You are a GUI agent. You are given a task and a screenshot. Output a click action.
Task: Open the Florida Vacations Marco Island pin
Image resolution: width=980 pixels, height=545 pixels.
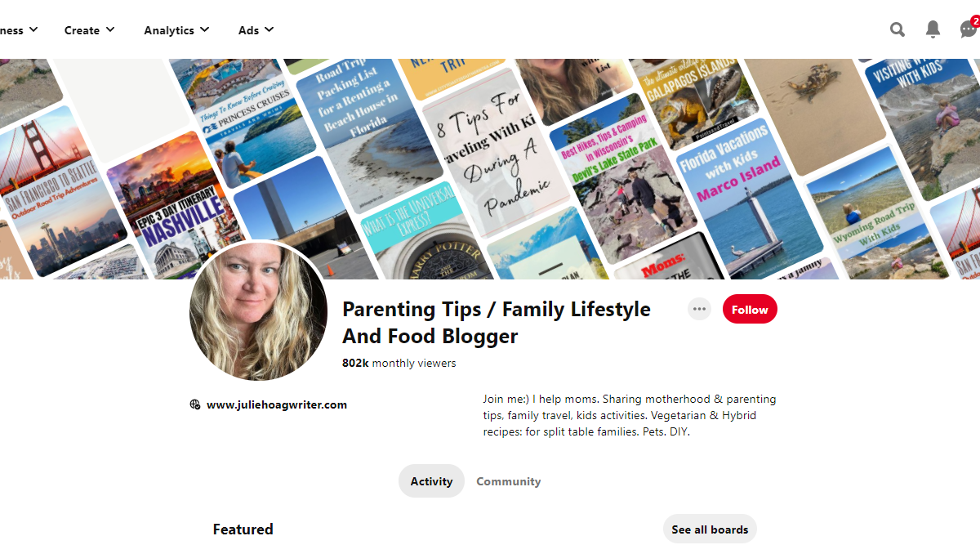click(739, 199)
